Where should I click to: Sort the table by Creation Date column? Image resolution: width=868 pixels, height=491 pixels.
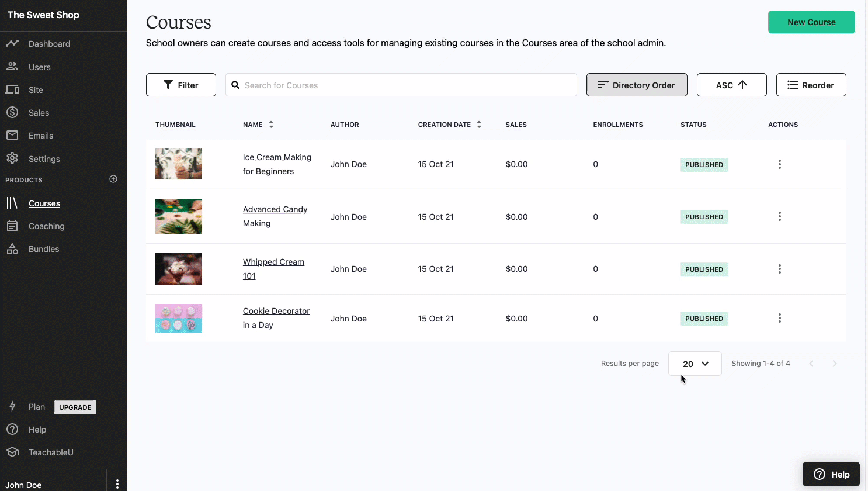coord(449,125)
